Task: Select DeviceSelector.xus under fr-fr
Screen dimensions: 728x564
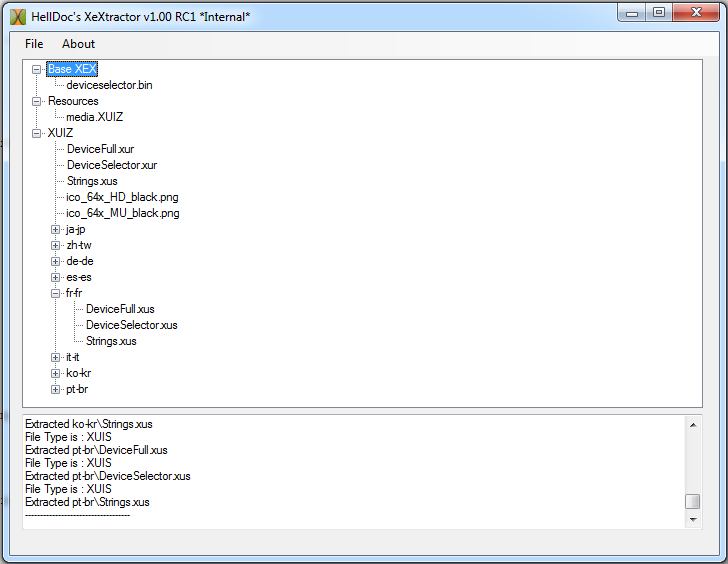Action: pos(131,325)
